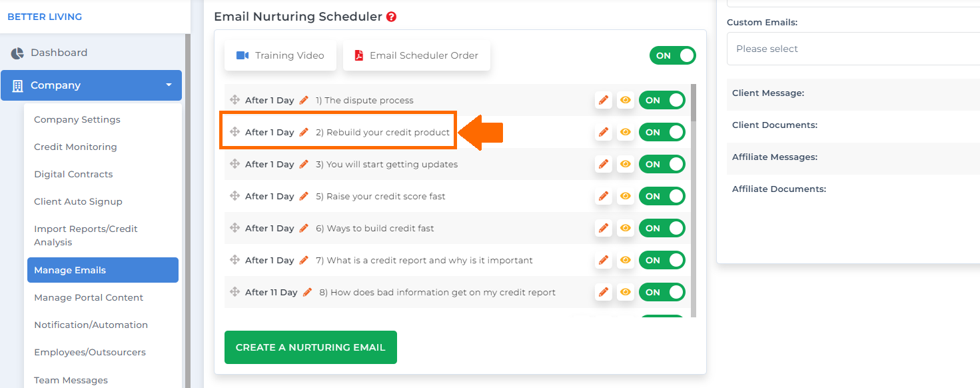980x388 pixels.
Task: Open the Custom Emails Please select dropdown
Action: 853,49
